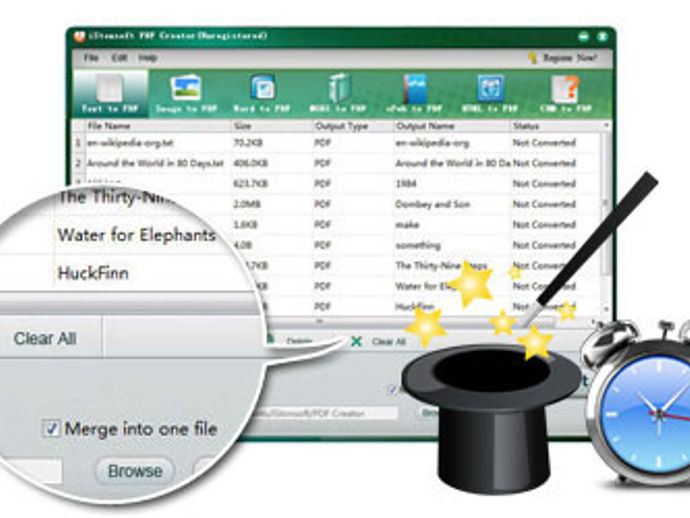690x518 pixels.
Task: Select the Text to PDF converter
Action: click(110, 93)
